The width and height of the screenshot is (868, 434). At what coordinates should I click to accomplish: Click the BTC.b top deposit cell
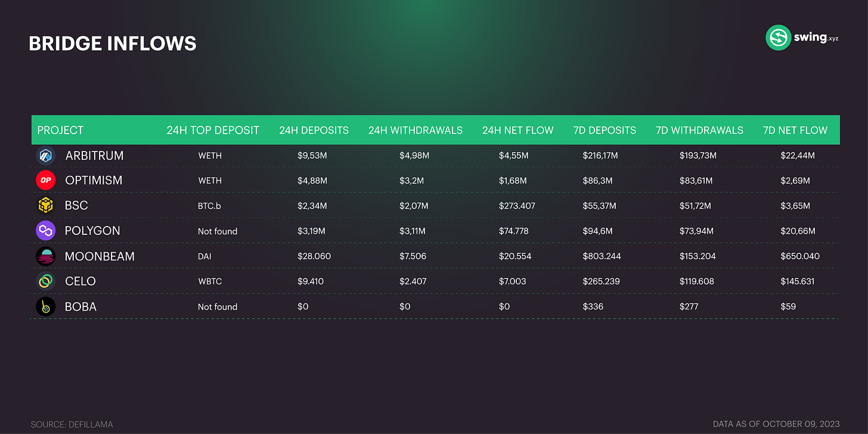[209, 206]
